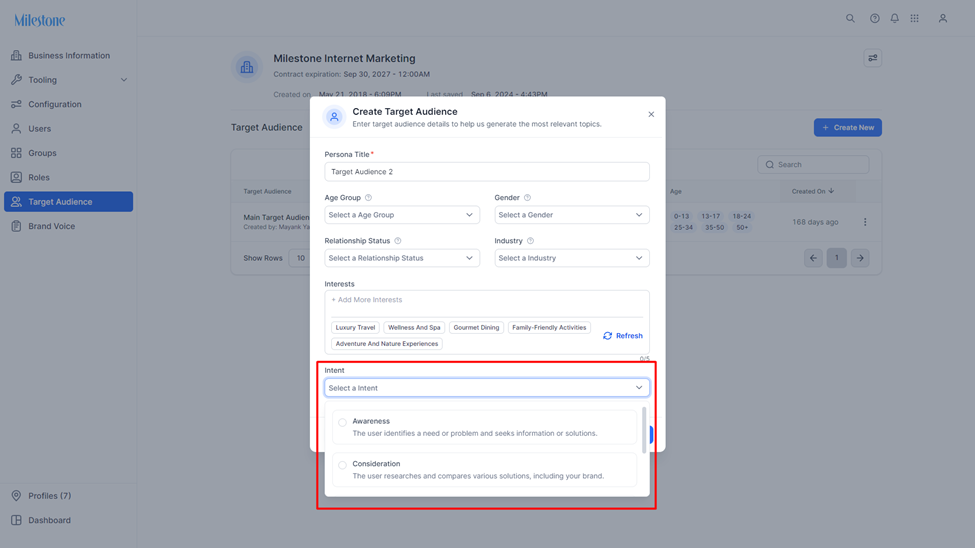Change the Show Rows count dropdown

(x=301, y=258)
